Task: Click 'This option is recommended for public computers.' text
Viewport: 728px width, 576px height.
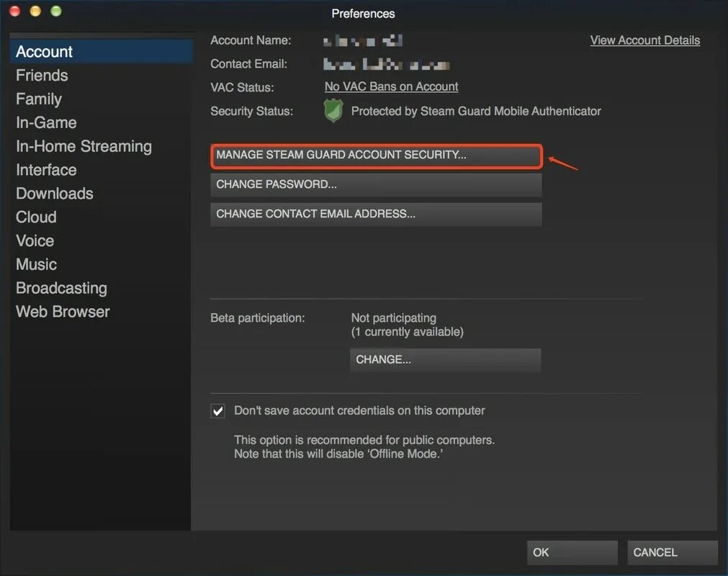Action: (x=364, y=440)
